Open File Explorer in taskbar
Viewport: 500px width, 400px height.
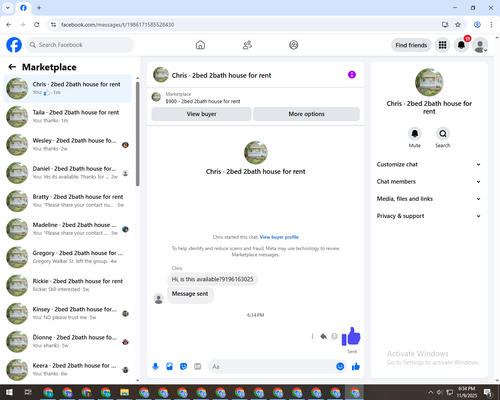click(x=125, y=392)
